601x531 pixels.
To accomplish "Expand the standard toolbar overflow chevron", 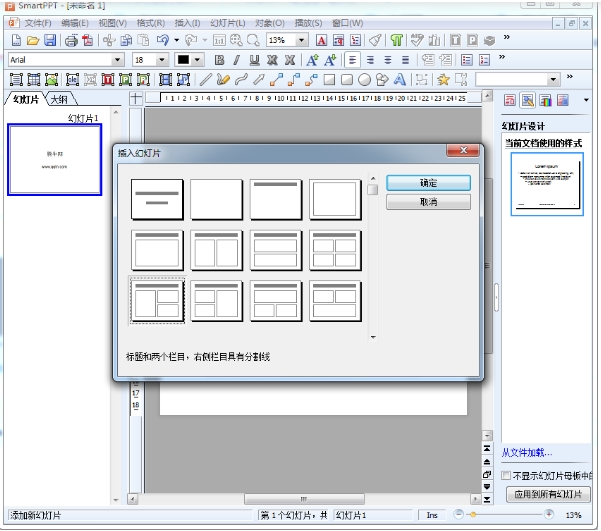I will (x=507, y=37).
